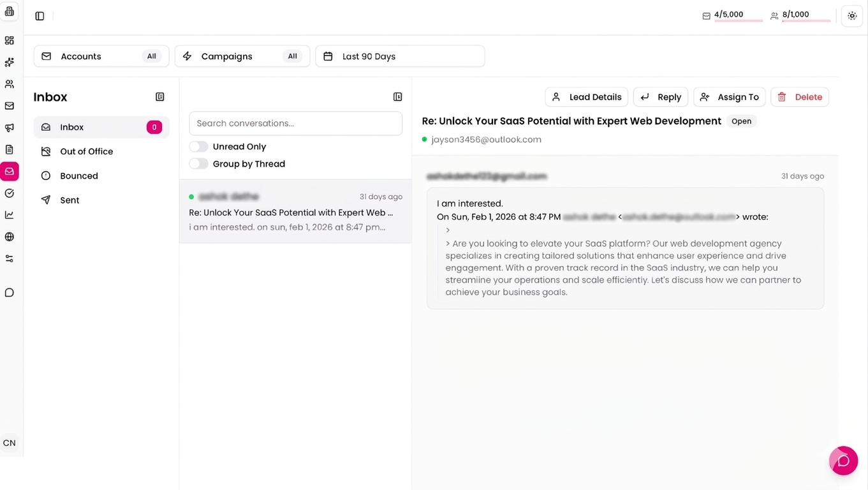The image size is (868, 490).
Task: Select the email accounts icon in sidebar
Action: point(9,105)
